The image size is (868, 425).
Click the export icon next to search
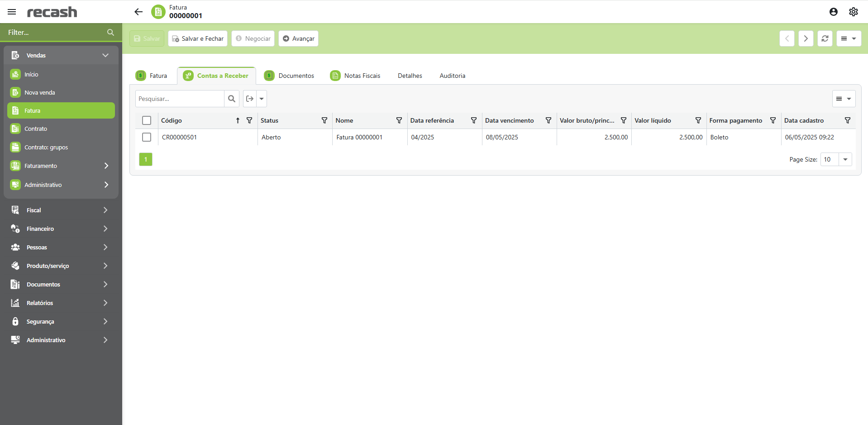(250, 99)
